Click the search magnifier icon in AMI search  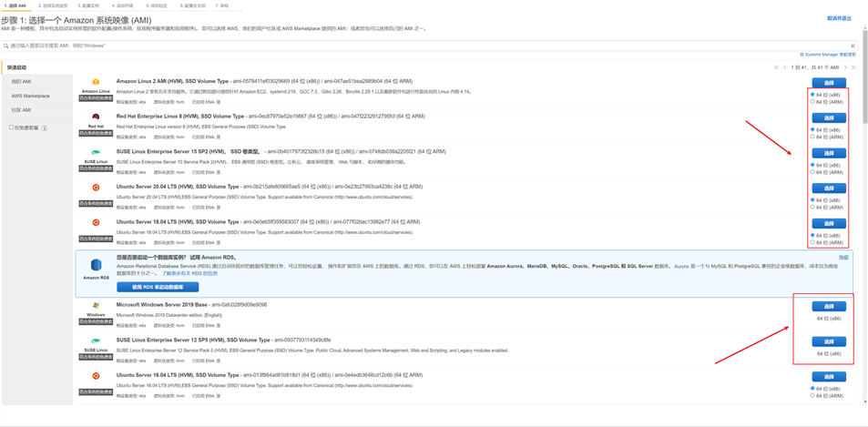[x=6, y=46]
